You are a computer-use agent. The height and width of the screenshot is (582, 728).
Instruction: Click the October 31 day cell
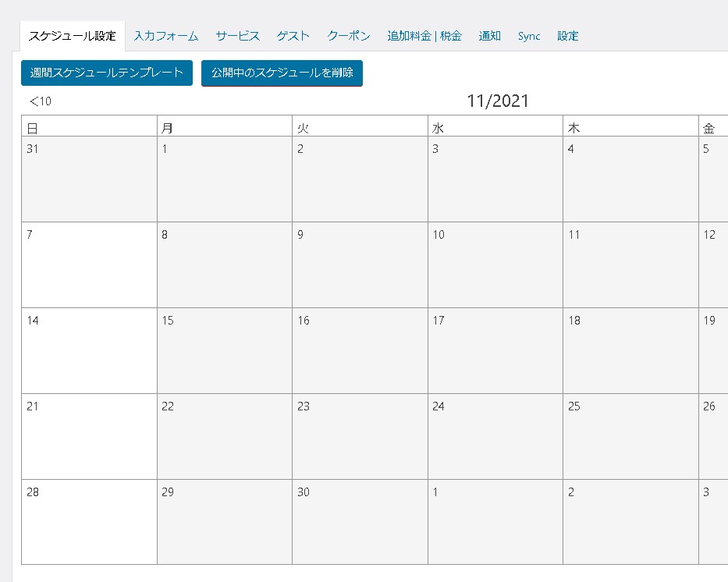click(89, 179)
